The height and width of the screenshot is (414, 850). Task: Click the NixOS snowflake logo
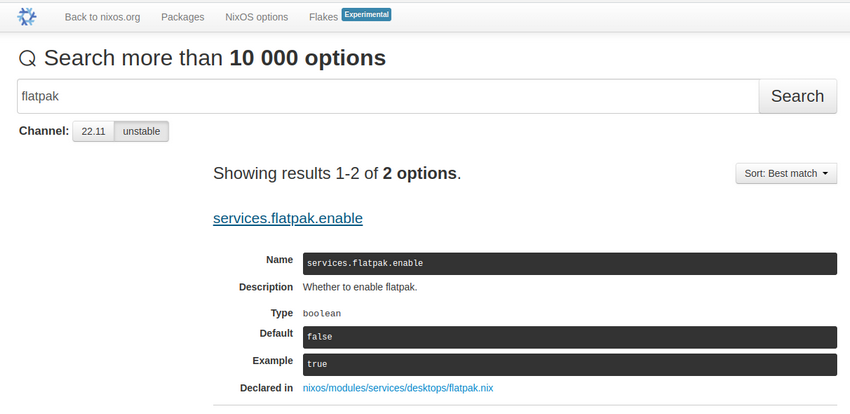tap(27, 16)
